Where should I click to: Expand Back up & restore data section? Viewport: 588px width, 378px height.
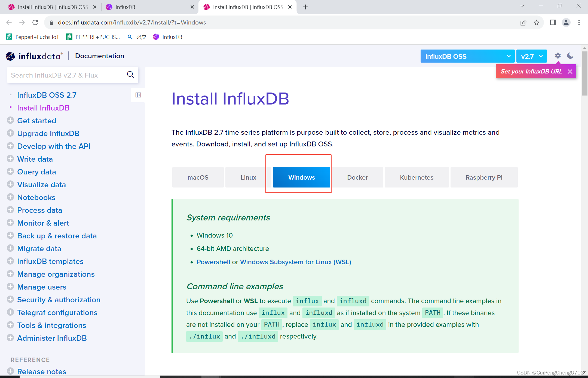point(10,235)
